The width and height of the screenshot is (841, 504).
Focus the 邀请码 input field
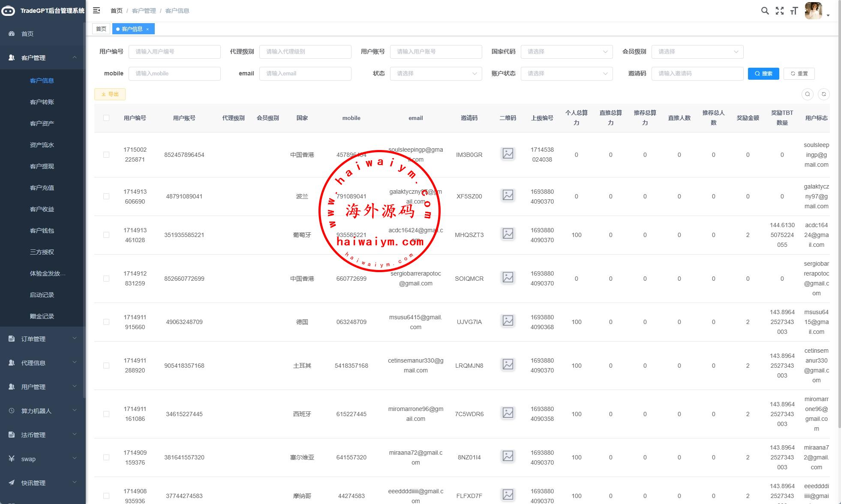point(697,73)
